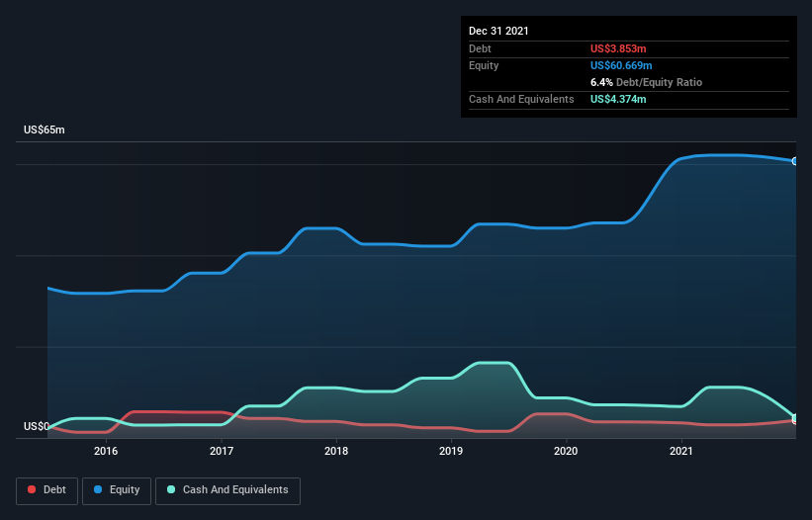Toggle the Equity series legend button
Screen dimensions: 812x520
[x=117, y=490]
